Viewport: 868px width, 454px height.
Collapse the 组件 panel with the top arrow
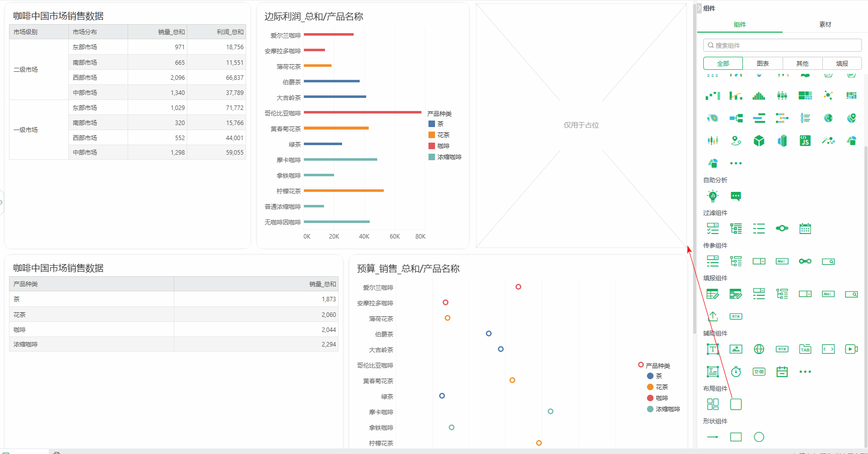pos(699,8)
